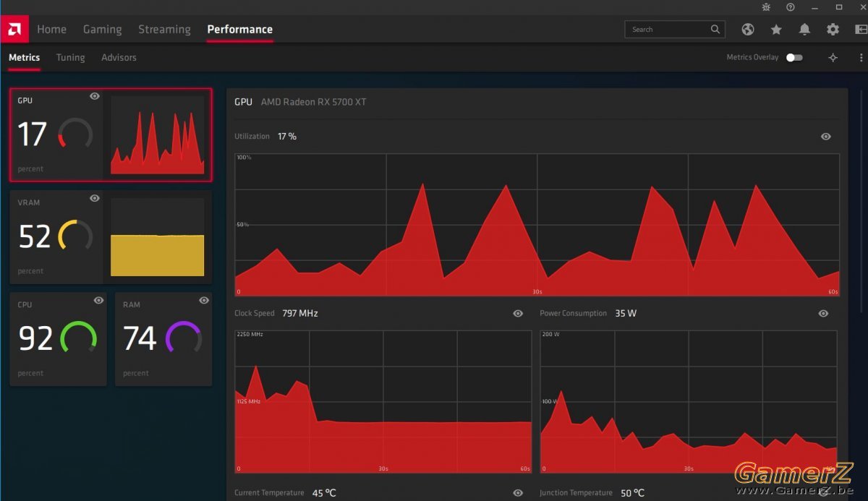Click the AMD logo icon

click(14, 30)
